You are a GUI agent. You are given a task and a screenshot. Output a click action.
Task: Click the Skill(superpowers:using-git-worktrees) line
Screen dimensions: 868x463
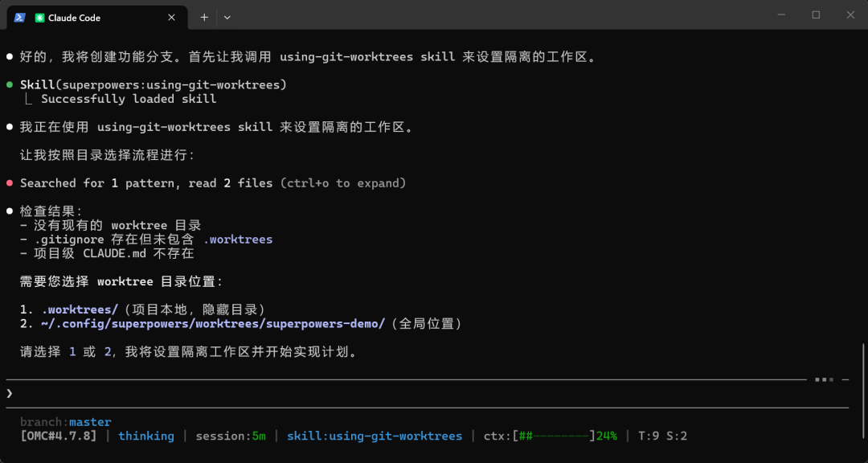click(154, 84)
